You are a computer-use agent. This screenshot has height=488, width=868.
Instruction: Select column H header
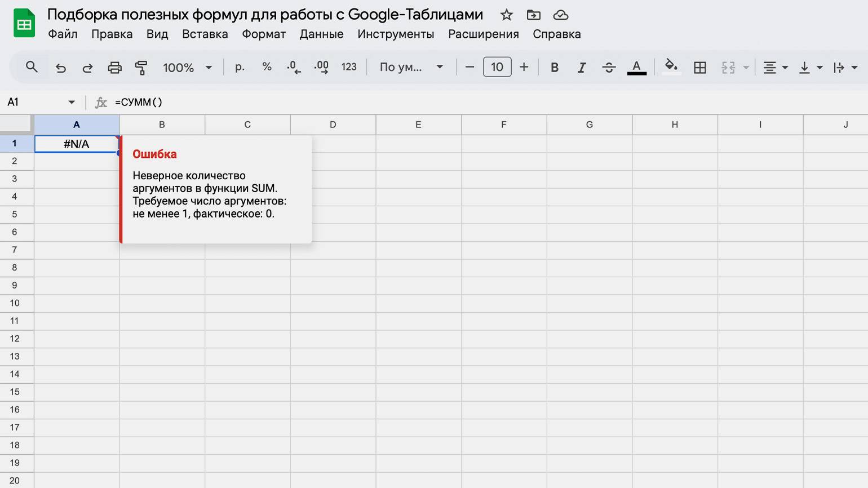coord(675,125)
